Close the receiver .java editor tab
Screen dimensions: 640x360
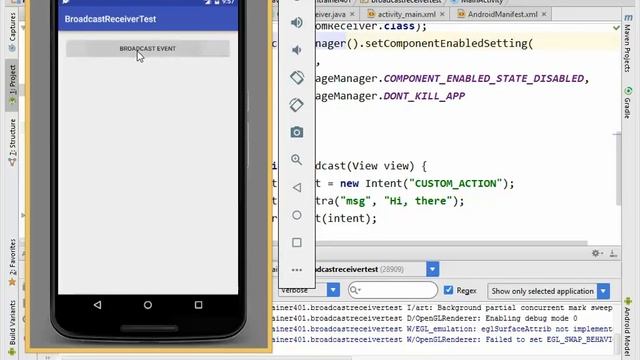click(352, 14)
